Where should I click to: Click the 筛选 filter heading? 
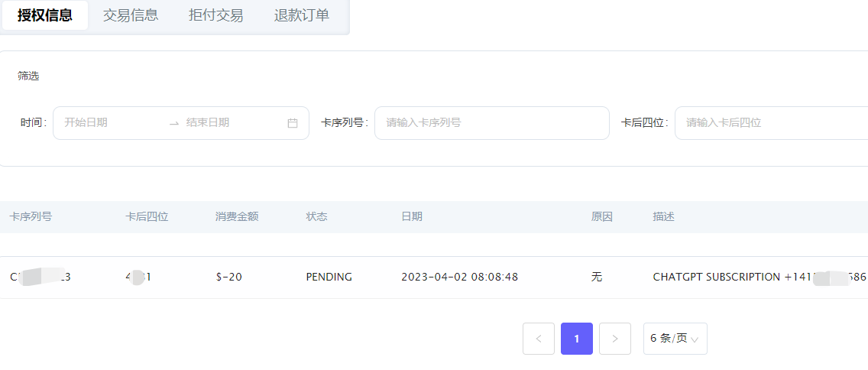click(x=28, y=76)
